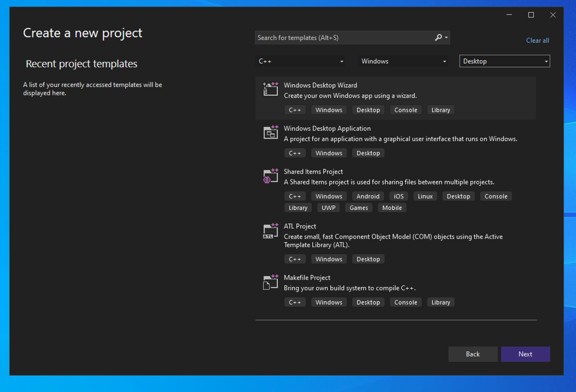Click the Clear all link
Screen dimensions: 576x392
tap(537, 40)
